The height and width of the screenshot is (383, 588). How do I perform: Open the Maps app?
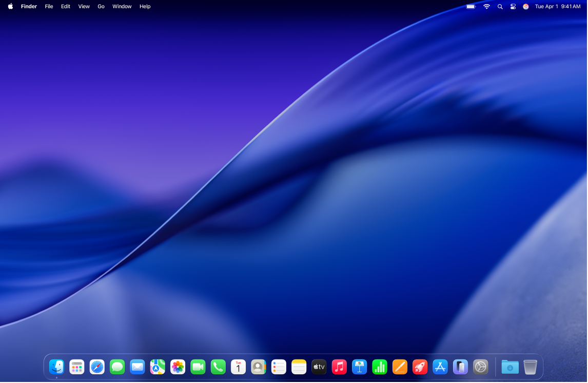coord(157,367)
